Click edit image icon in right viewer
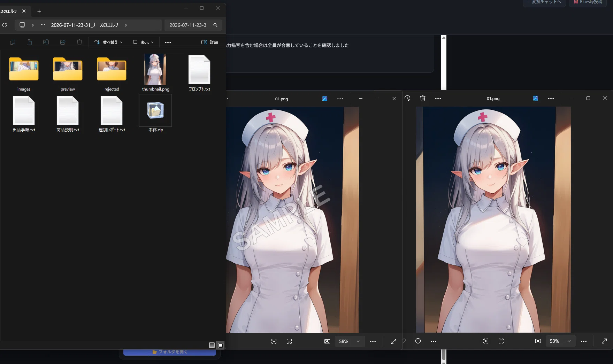613x364 pixels. [536, 98]
